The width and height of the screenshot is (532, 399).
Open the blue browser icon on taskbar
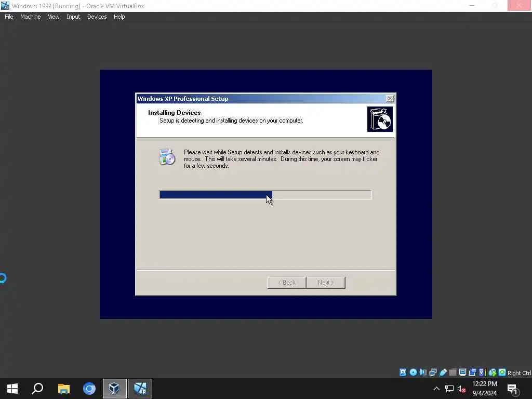[89, 389]
